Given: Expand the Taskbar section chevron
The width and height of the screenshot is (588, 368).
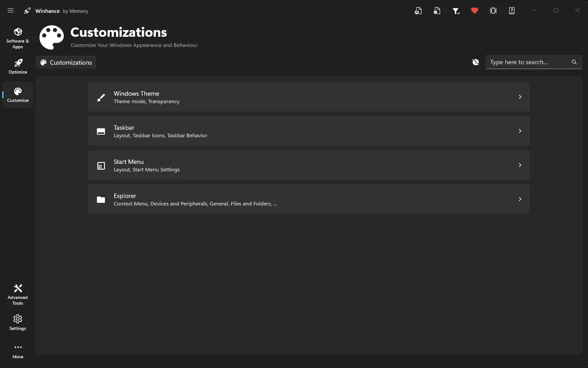Looking at the screenshot, I should [x=520, y=131].
